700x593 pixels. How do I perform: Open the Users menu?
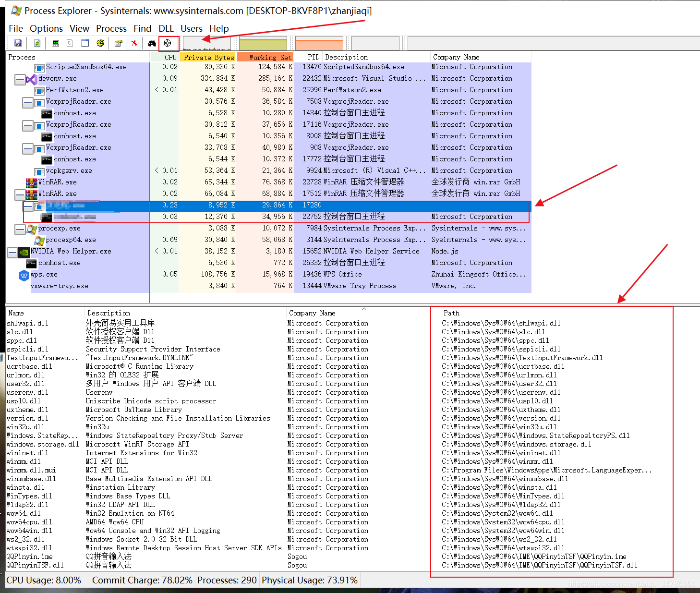[192, 28]
